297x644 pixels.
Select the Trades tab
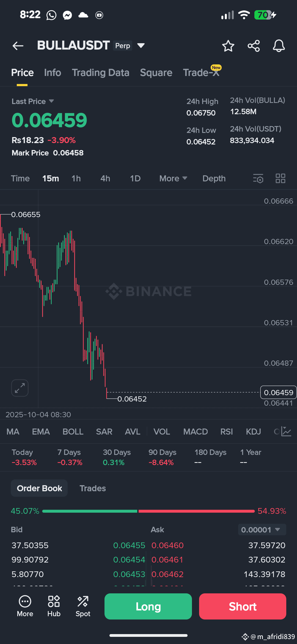point(93,488)
